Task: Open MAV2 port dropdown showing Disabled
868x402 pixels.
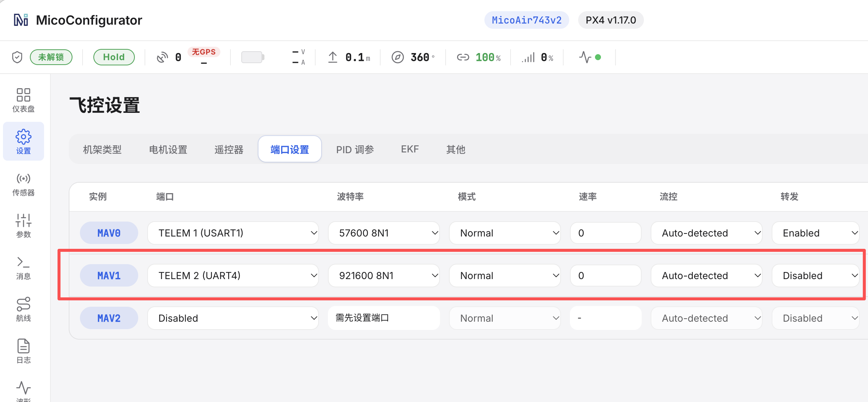Action: click(x=233, y=318)
